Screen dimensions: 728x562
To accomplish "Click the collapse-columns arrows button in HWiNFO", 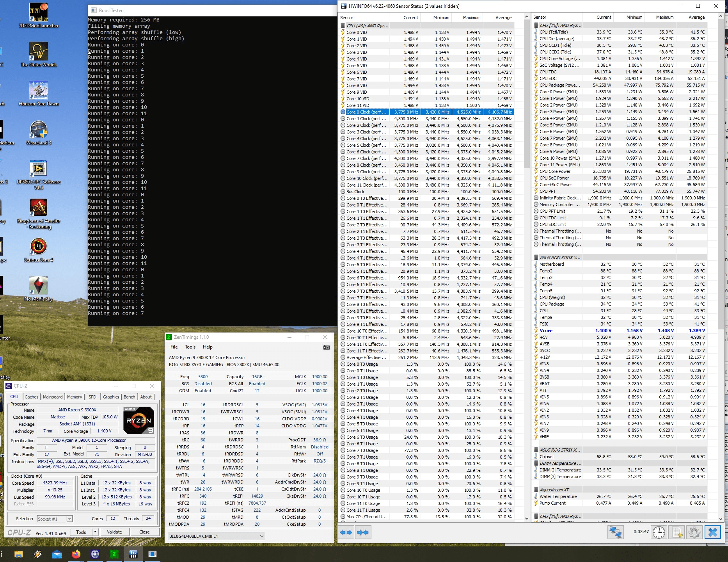I will point(363,532).
